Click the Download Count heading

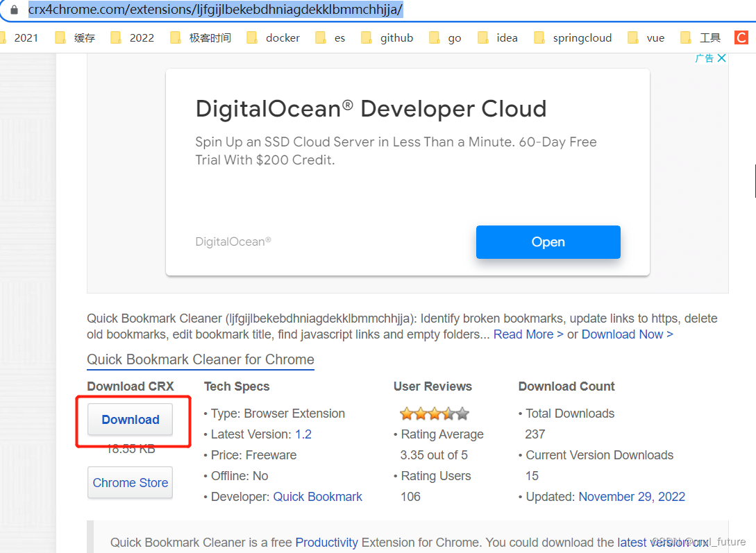point(566,386)
